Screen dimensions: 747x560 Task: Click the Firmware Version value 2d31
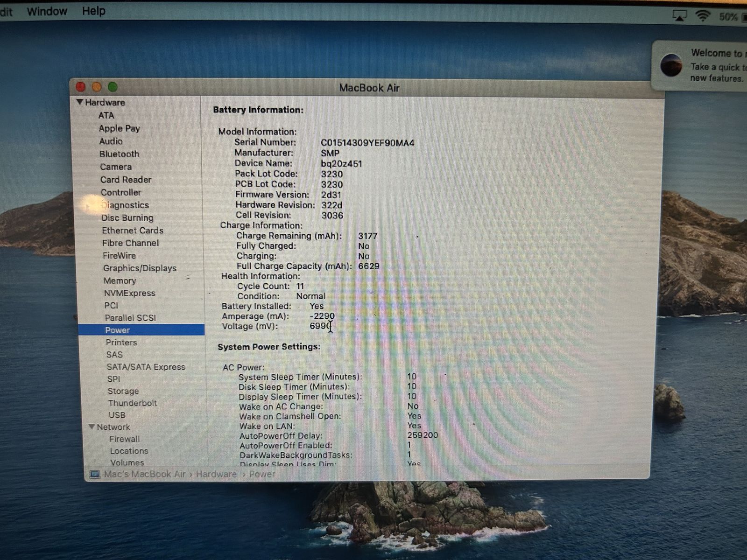coord(331,195)
